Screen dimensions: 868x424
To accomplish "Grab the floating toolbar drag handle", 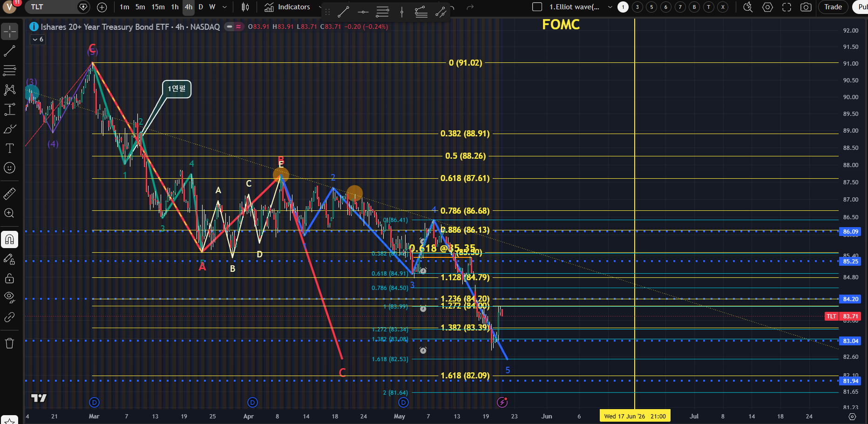I will pos(327,12).
